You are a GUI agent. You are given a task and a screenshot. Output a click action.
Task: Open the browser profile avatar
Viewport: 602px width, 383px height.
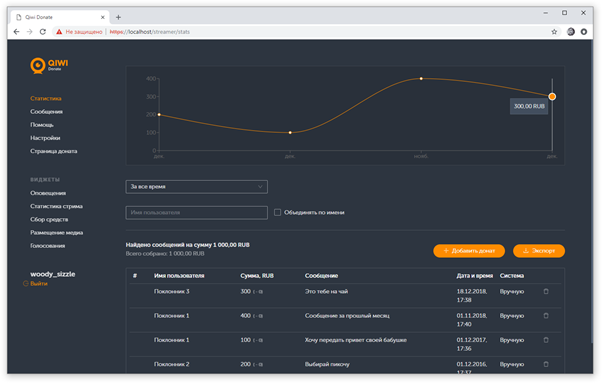(x=571, y=32)
